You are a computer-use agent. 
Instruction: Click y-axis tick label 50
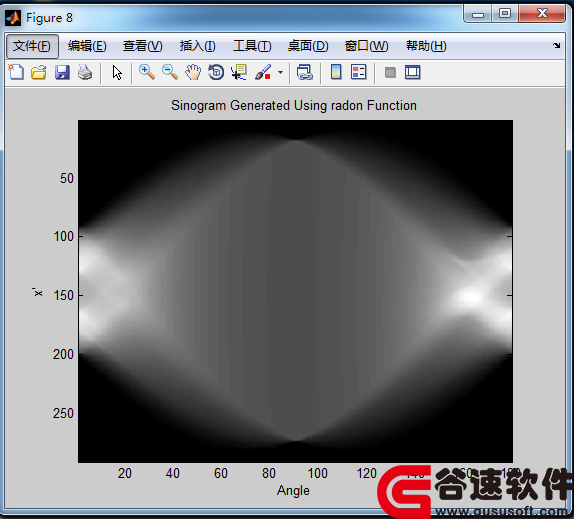67,178
